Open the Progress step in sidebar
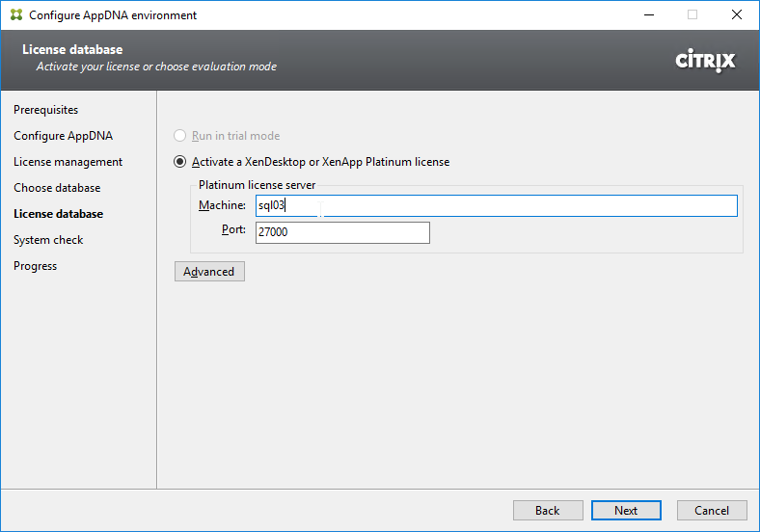The height and width of the screenshot is (532, 760). point(35,266)
